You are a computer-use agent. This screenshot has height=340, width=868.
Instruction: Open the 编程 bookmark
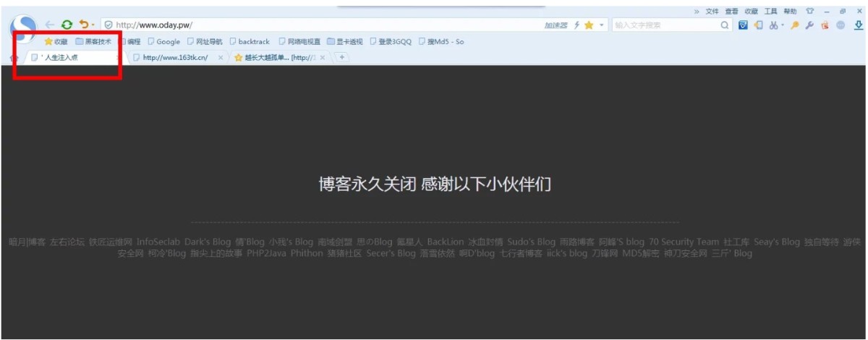129,42
